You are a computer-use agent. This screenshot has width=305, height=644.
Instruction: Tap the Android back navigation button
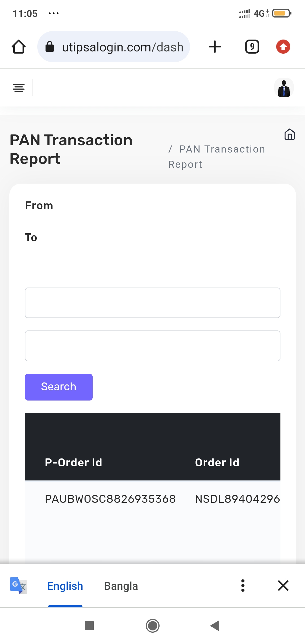click(x=215, y=626)
